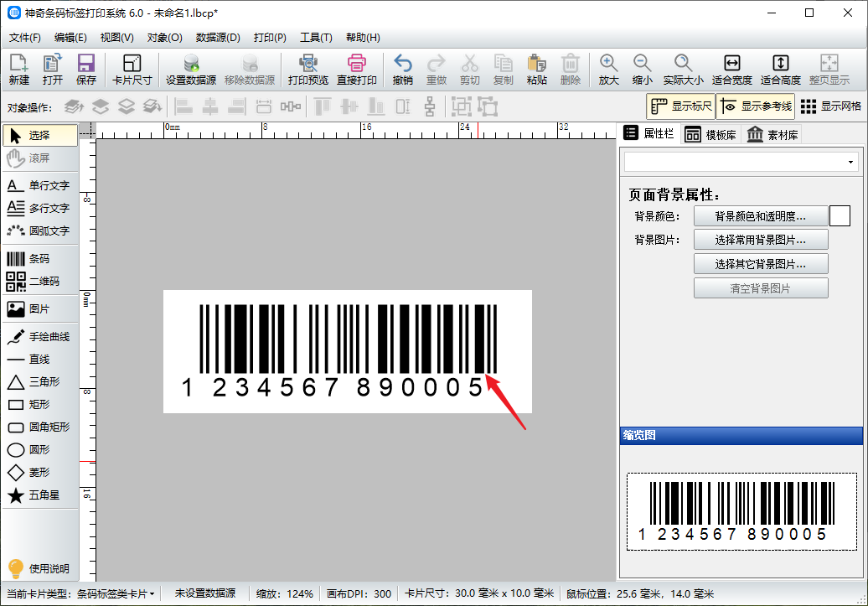Screen dimensions: 868x606
Task: Click the 撤销 undo icon
Action: click(402, 70)
